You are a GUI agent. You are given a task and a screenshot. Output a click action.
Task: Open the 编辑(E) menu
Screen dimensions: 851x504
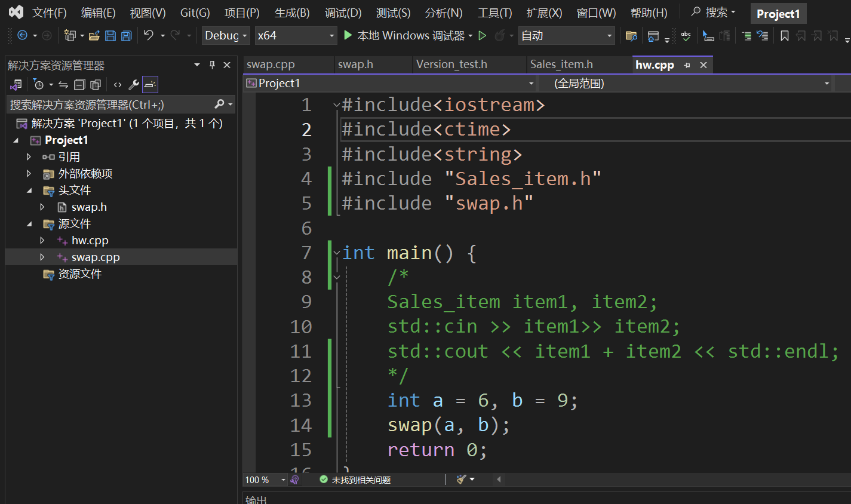coord(99,13)
